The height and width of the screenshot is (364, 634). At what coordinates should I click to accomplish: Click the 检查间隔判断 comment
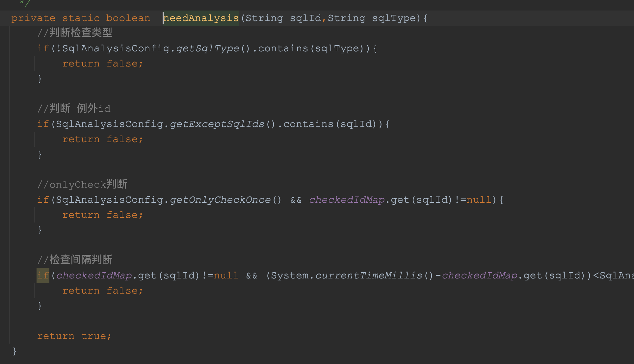click(x=75, y=260)
